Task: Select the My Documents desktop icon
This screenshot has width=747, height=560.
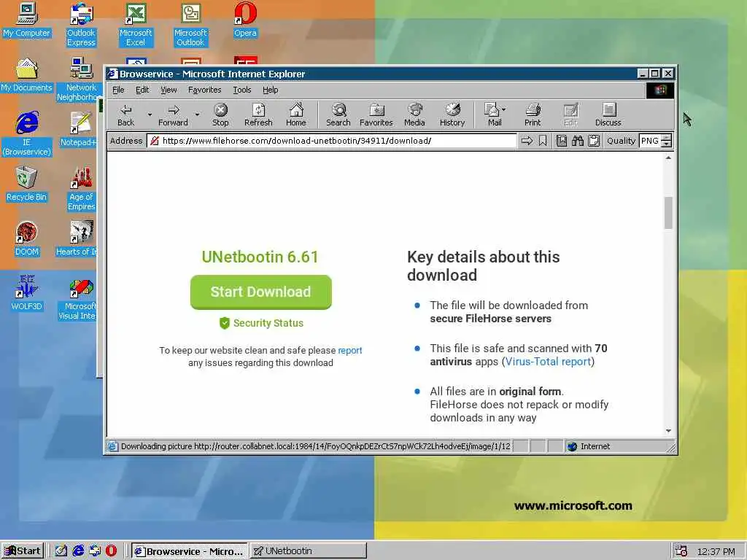Action: coord(26,75)
